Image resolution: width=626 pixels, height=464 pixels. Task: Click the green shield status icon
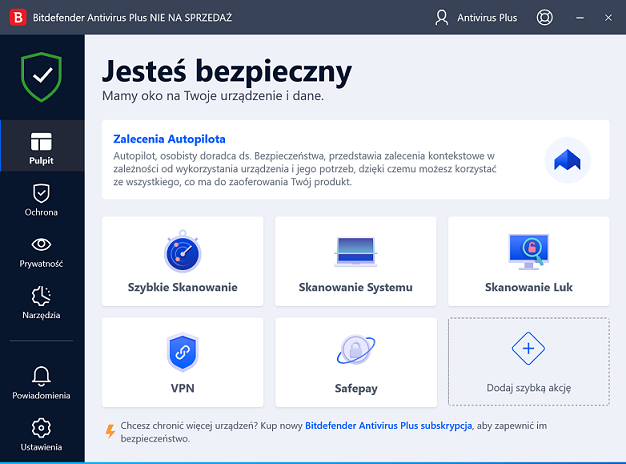(x=41, y=75)
